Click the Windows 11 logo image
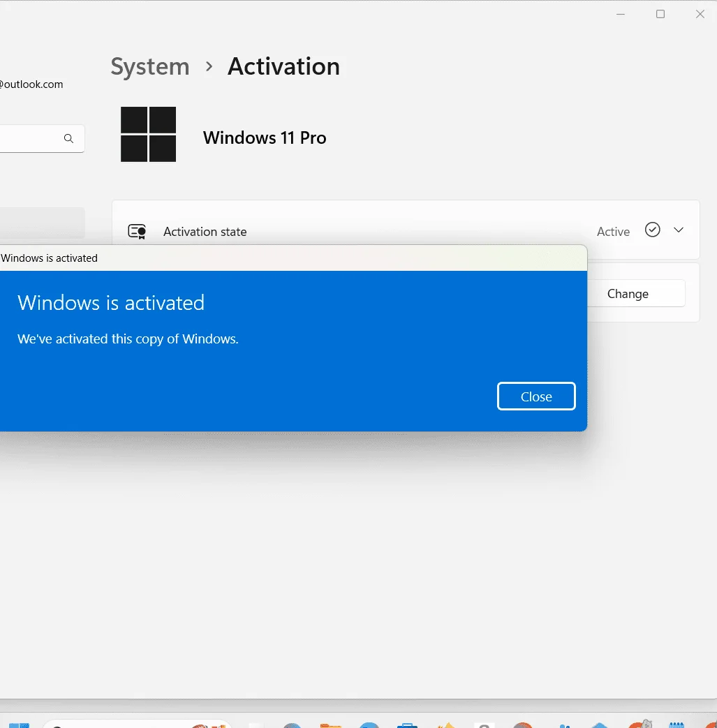The height and width of the screenshot is (728, 717). [148, 134]
